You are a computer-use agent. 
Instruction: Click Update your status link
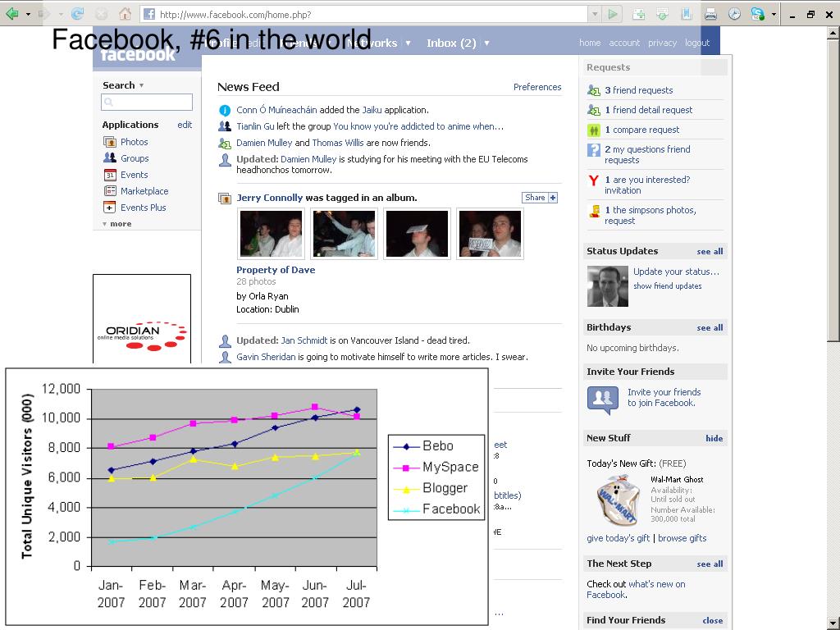tap(676, 272)
